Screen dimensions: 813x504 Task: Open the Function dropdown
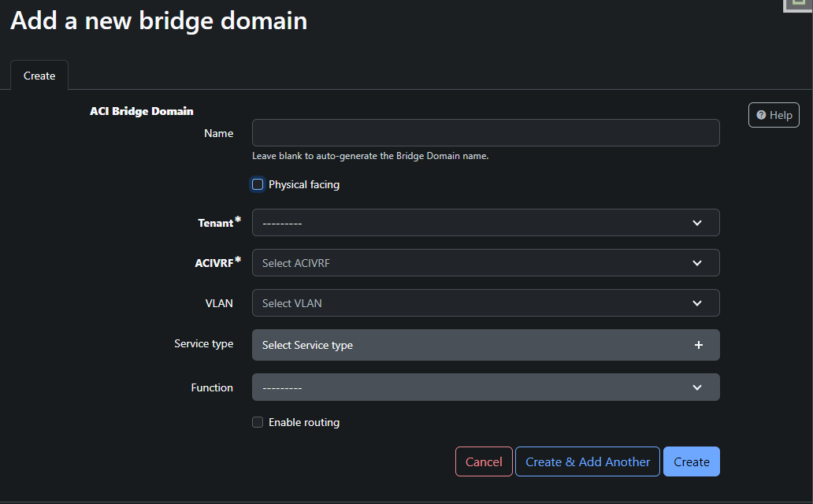(x=485, y=387)
